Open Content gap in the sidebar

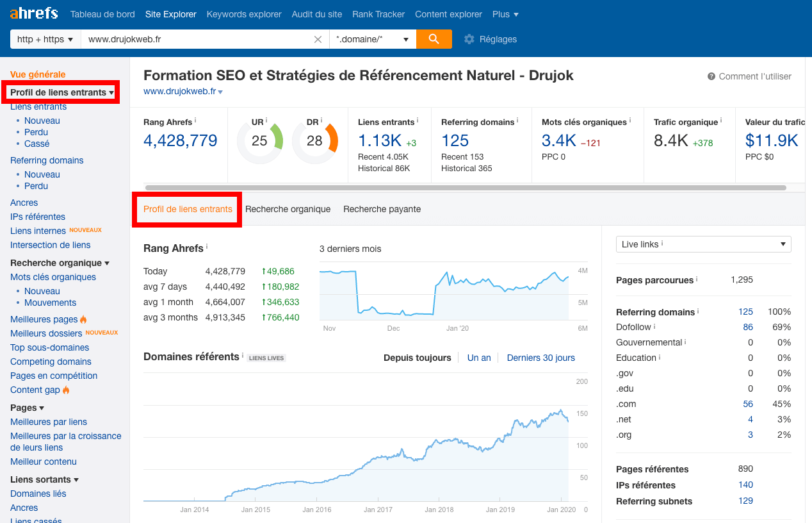point(35,390)
